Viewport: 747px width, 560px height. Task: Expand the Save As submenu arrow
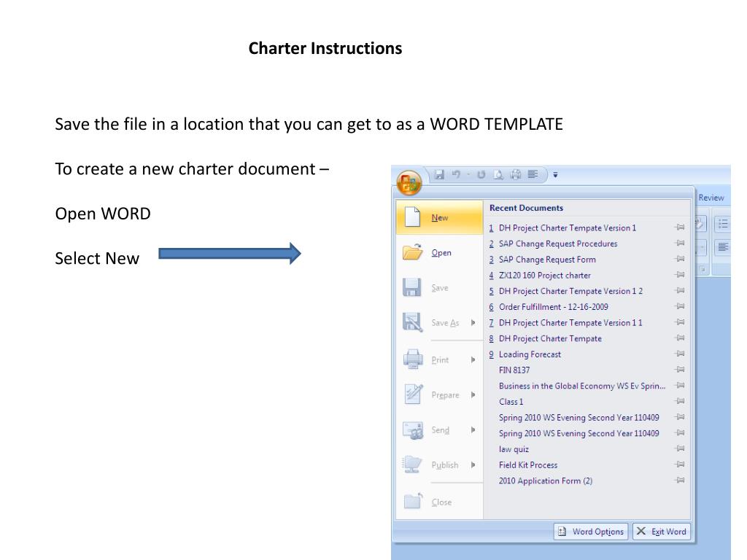473,322
